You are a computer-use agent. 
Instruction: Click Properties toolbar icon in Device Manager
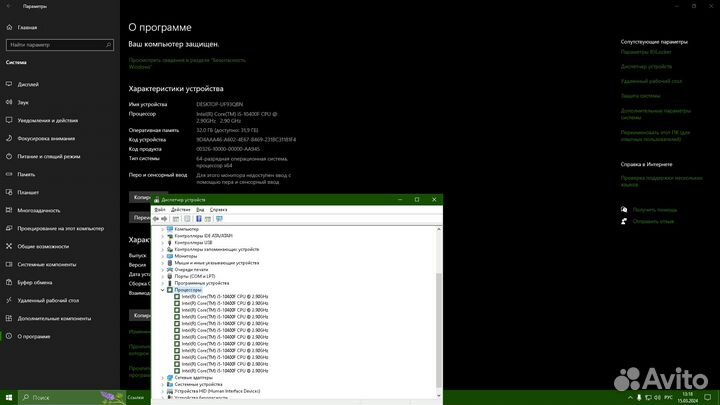[187, 219]
